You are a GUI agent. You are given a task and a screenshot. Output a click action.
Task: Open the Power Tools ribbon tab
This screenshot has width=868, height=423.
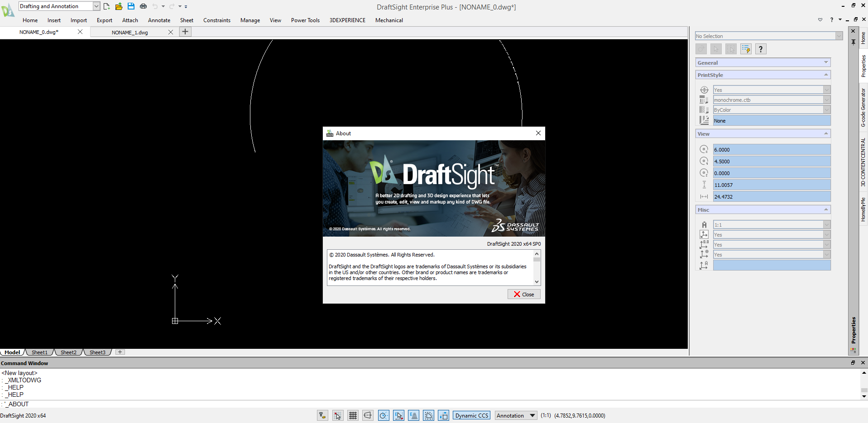tap(305, 20)
